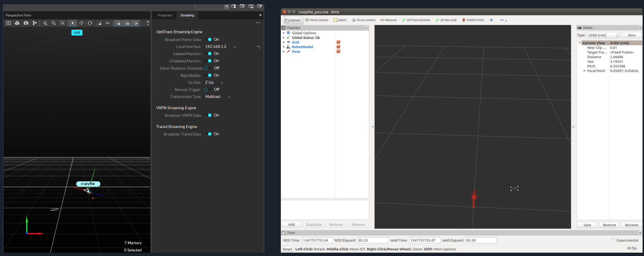The height and width of the screenshot is (256, 644).
Task: Select the rotate tool in Motive toolbar
Action: pyautogui.click(x=90, y=23)
